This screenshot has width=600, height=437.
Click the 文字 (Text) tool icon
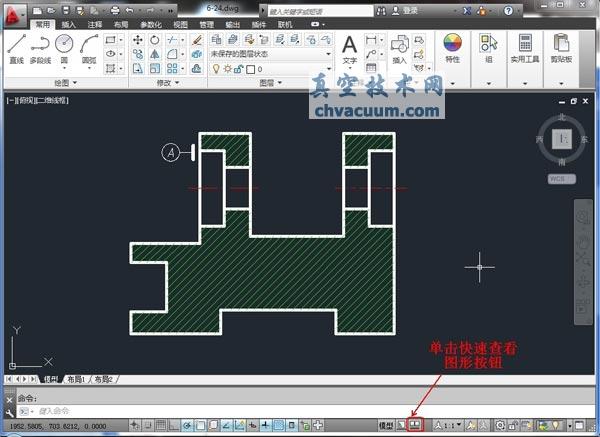(349, 49)
